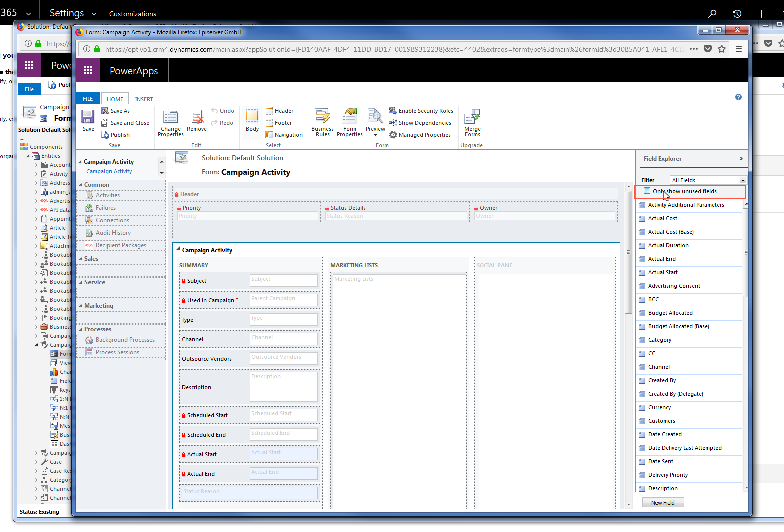Open the Campaign Activity navigation link
Screen dimensions: 784x532
pyautogui.click(x=109, y=171)
